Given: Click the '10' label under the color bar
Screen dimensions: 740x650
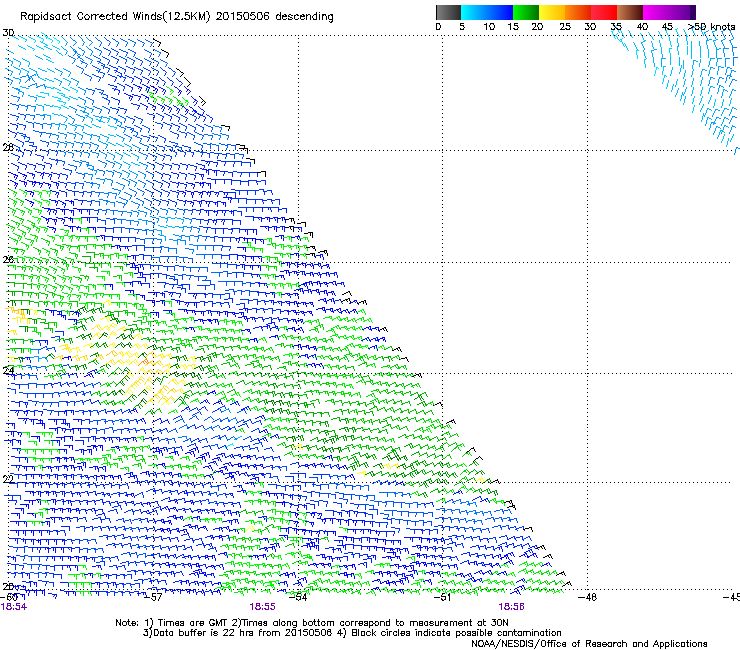Looking at the screenshot, I should pos(489,26).
